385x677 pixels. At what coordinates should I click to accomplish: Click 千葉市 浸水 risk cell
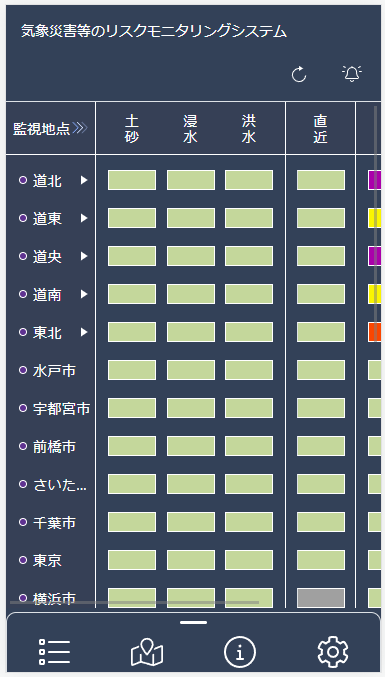(191, 522)
